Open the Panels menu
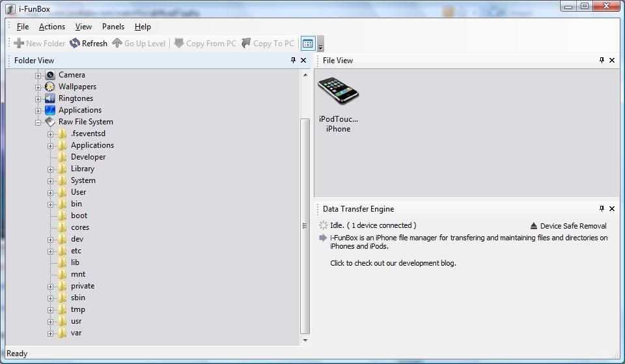625x364 pixels. (x=113, y=27)
